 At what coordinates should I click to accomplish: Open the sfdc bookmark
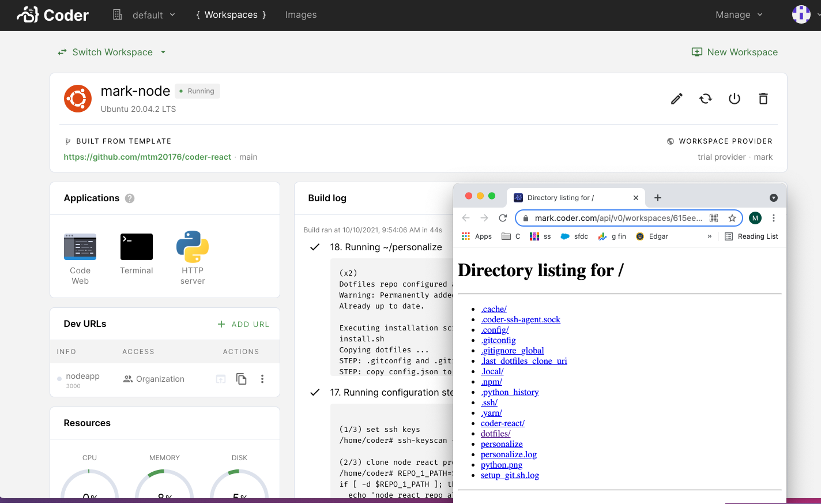pos(574,236)
